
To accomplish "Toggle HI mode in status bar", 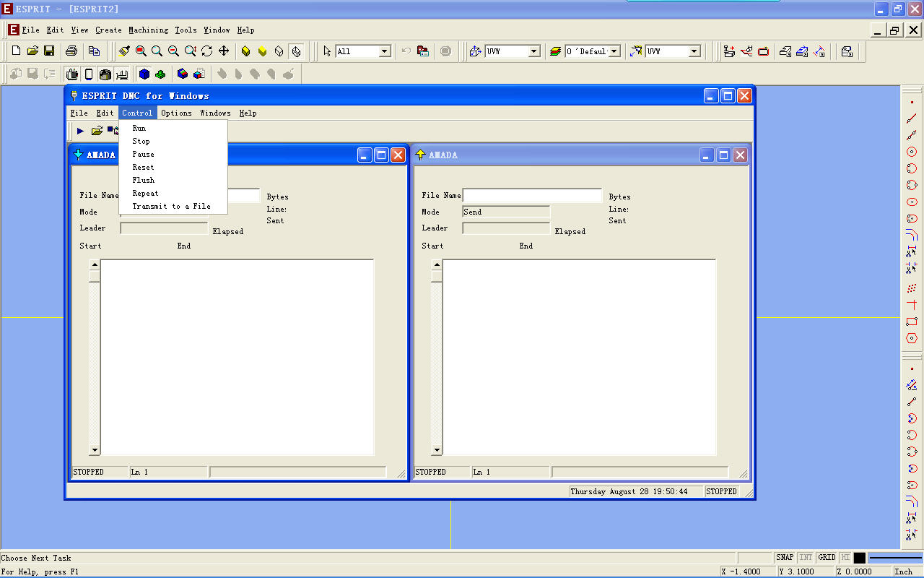I will pos(845,558).
